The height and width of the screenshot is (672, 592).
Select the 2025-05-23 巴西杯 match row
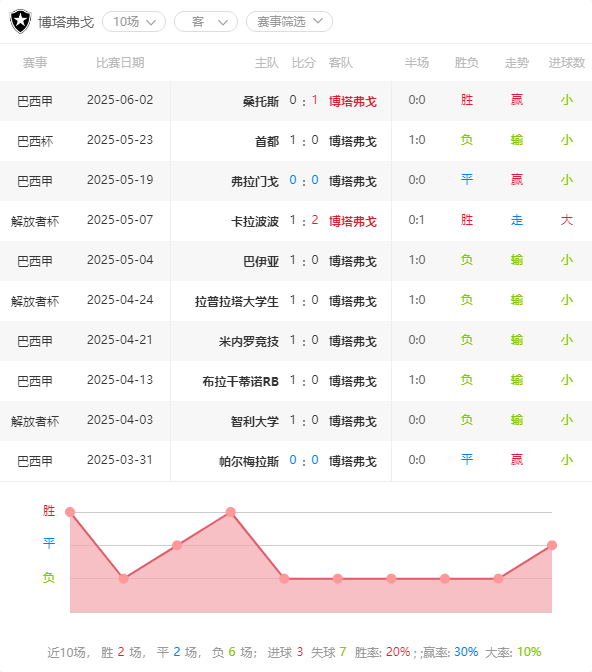click(296, 141)
